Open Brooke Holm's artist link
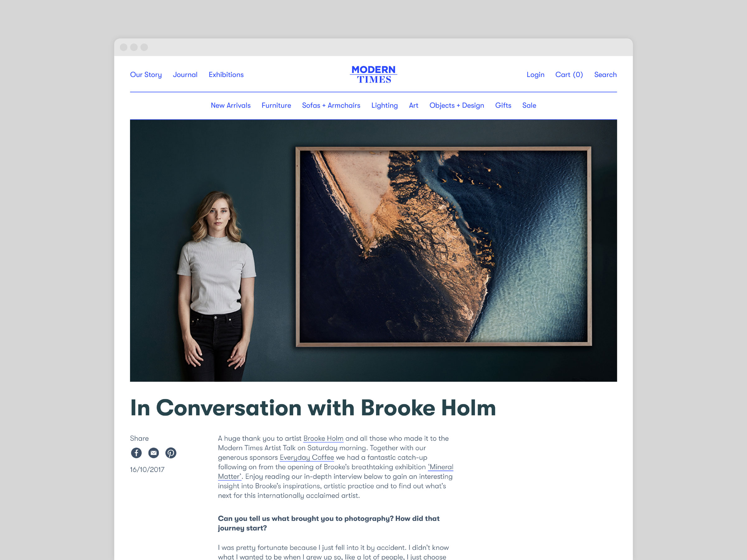Viewport: 747px width, 560px height. 323,438
